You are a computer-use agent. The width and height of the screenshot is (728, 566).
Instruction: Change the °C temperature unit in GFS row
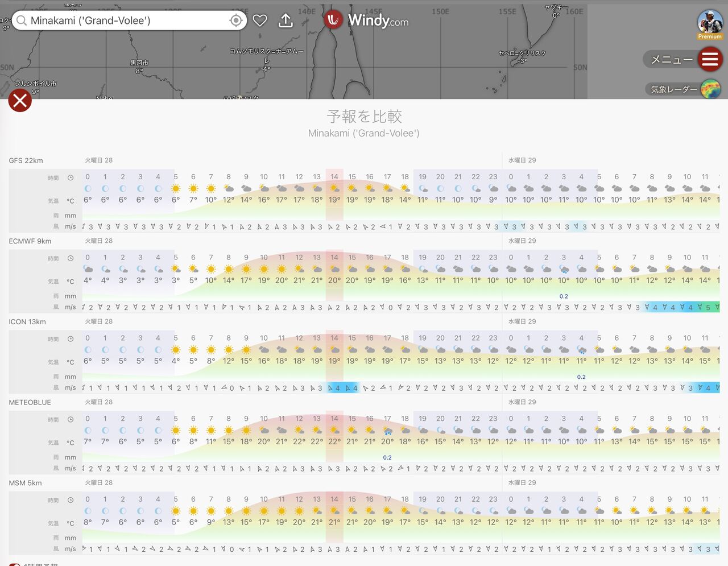(x=71, y=201)
